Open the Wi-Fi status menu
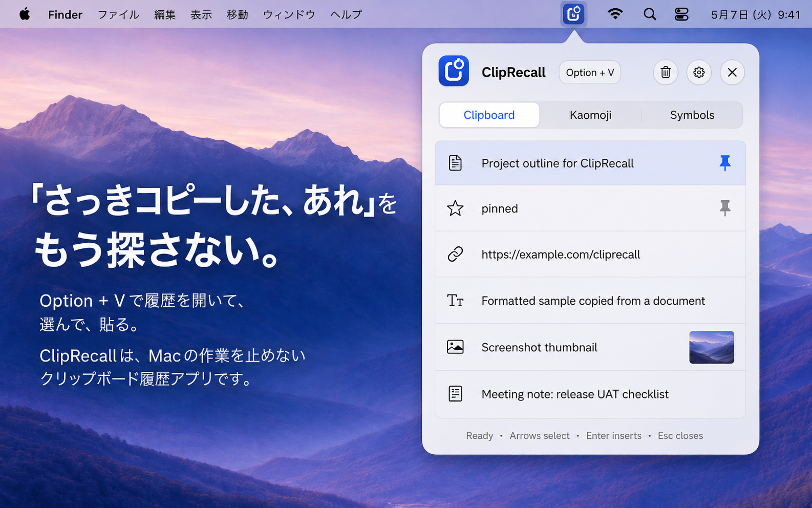The image size is (812, 508). coord(615,14)
